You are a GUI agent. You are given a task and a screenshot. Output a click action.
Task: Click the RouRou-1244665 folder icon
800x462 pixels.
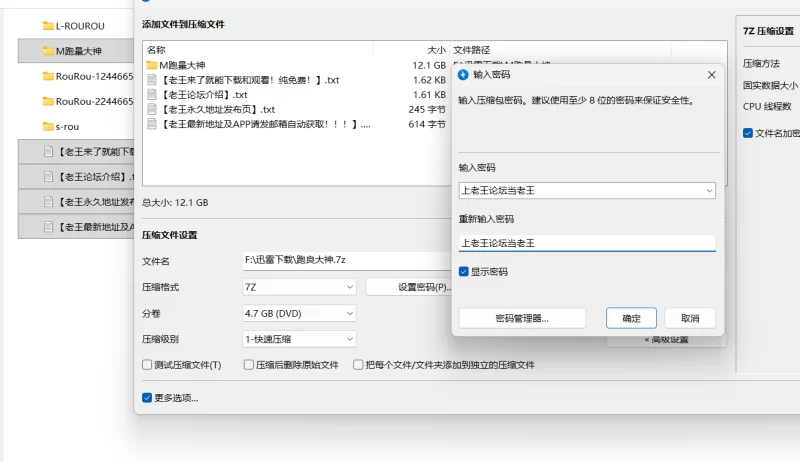coord(48,75)
